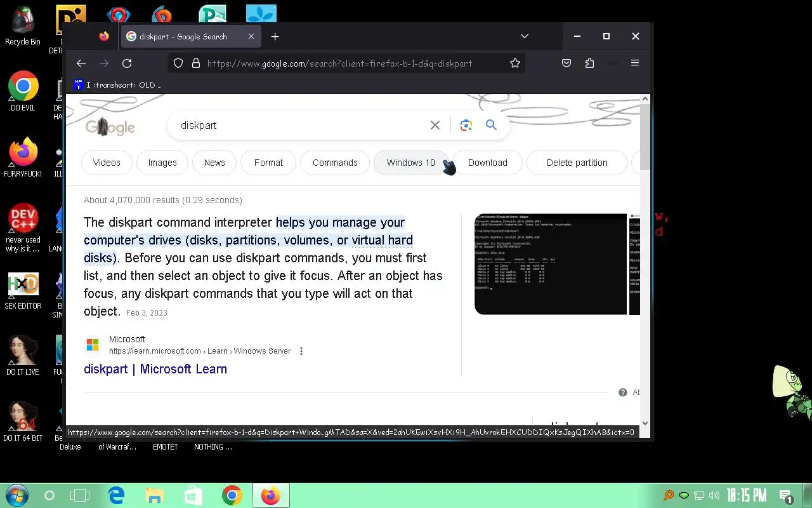
Task: Select the Commands search chip
Action: [335, 163]
